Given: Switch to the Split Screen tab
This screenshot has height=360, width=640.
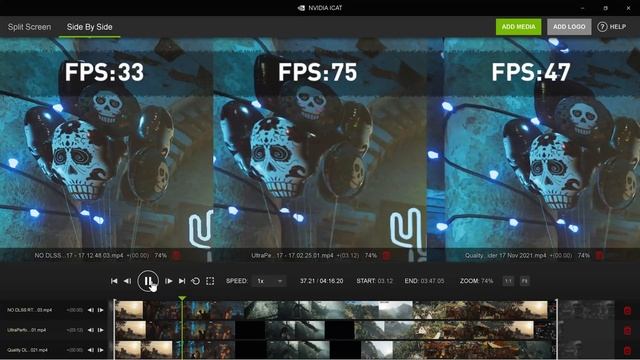Looking at the screenshot, I should (29, 27).
